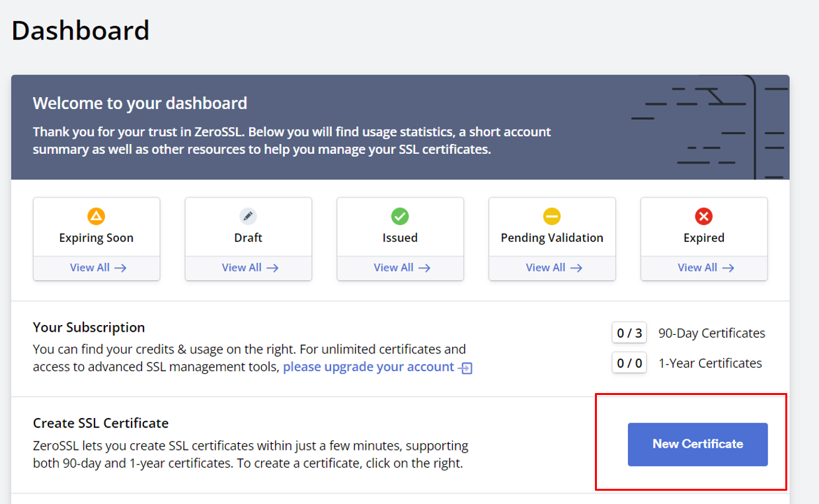Click the 0 / 0 usage counter
This screenshot has height=504, width=819.
(x=629, y=363)
